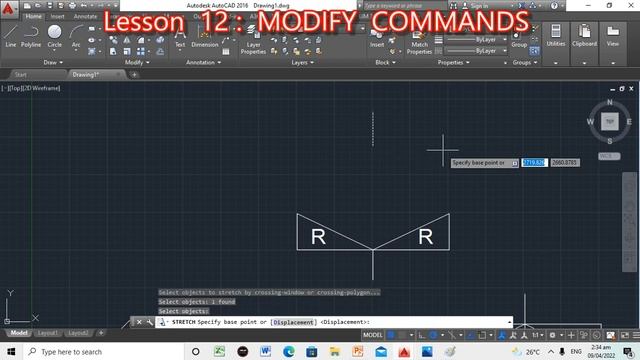Select the Hatch tool in Draw panel

pos(91,51)
